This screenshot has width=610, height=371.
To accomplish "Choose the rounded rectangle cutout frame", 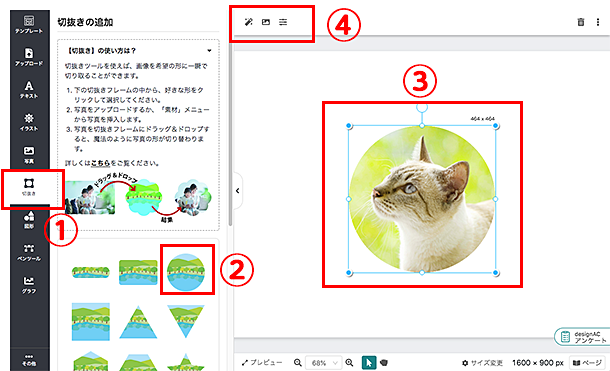I will coord(138,272).
